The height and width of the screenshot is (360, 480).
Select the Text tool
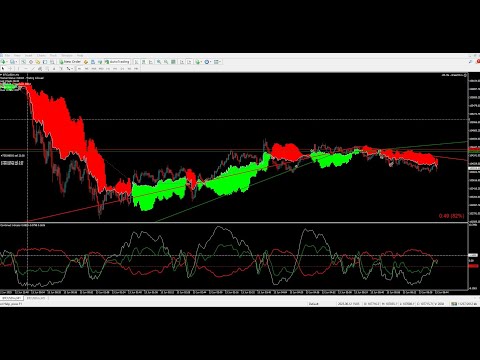coord(54,68)
